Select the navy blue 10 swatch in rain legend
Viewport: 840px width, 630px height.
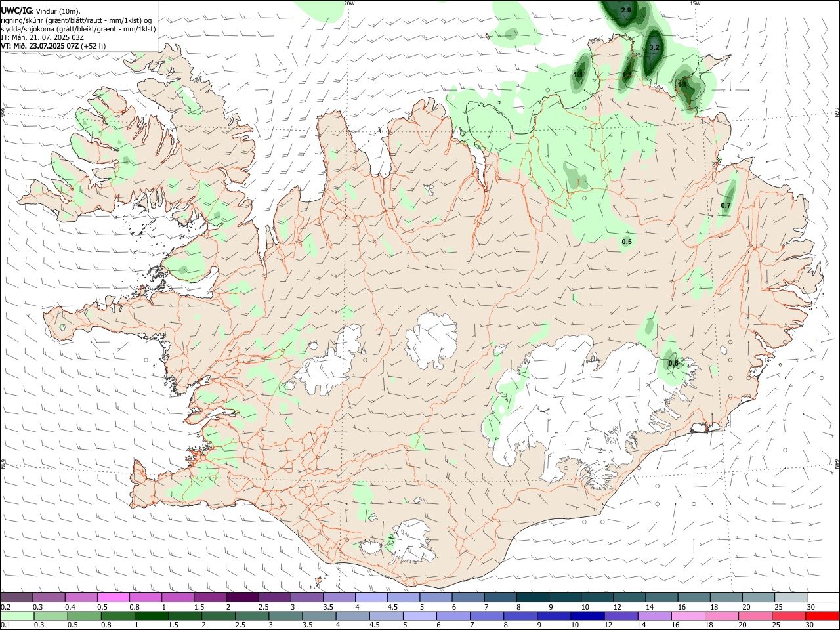pyautogui.click(x=587, y=616)
